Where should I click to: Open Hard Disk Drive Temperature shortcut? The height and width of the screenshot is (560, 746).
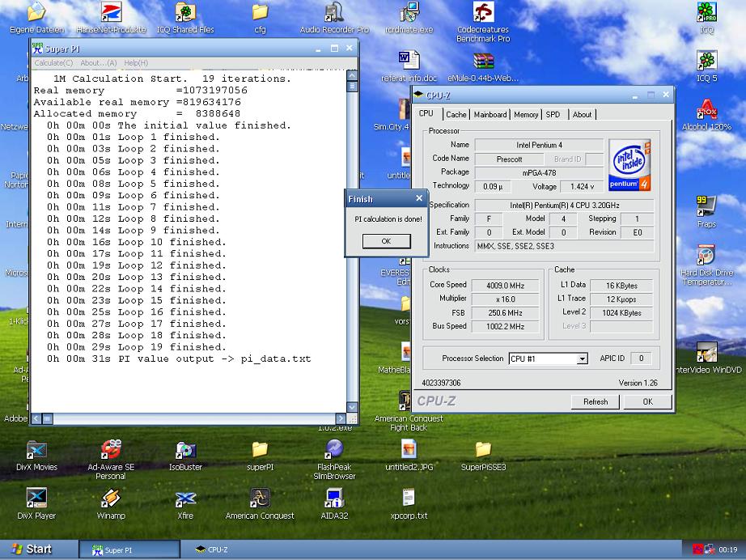click(x=706, y=265)
